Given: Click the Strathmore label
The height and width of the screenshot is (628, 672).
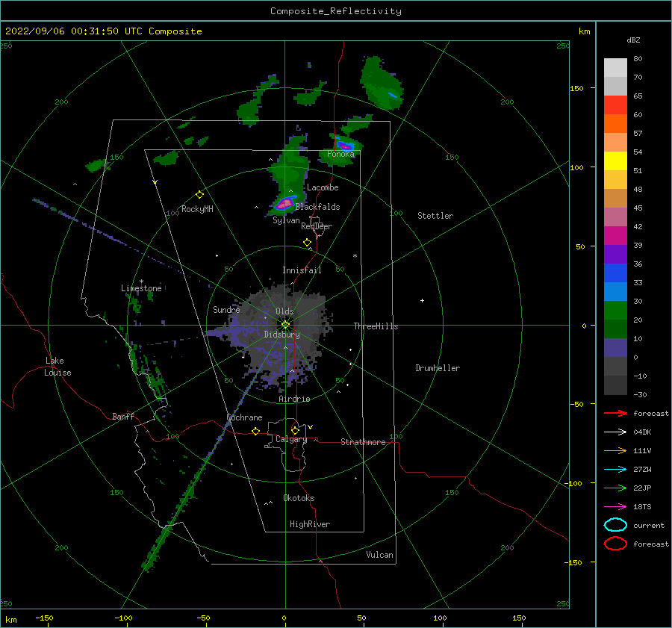Looking at the screenshot, I should (363, 442).
